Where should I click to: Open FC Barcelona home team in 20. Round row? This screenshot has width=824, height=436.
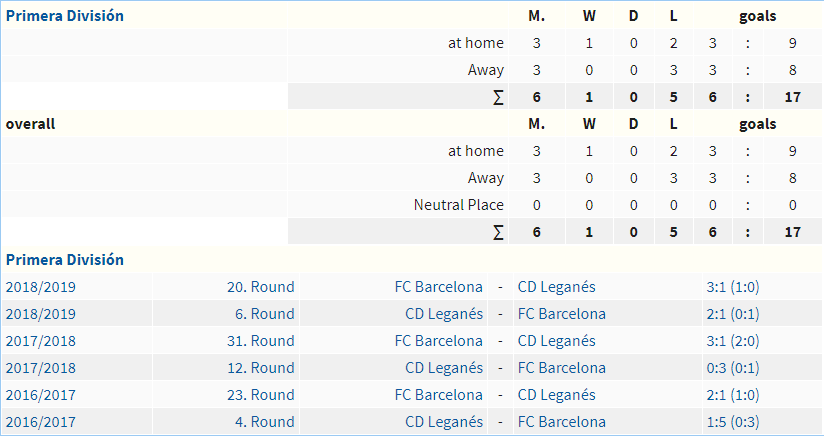(439, 287)
